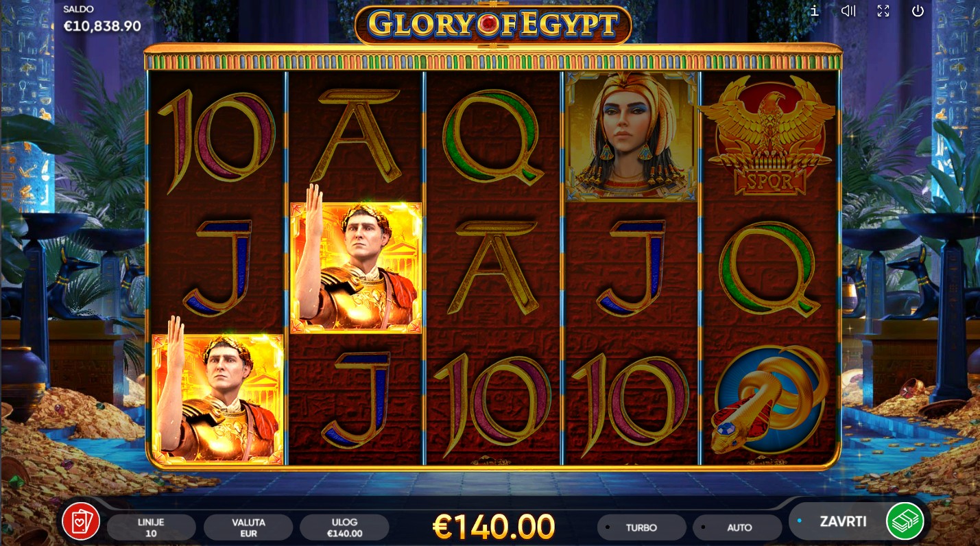Screen dimensions: 980x546
Task: Select the Caesar symbol on second reel
Action: [356, 268]
